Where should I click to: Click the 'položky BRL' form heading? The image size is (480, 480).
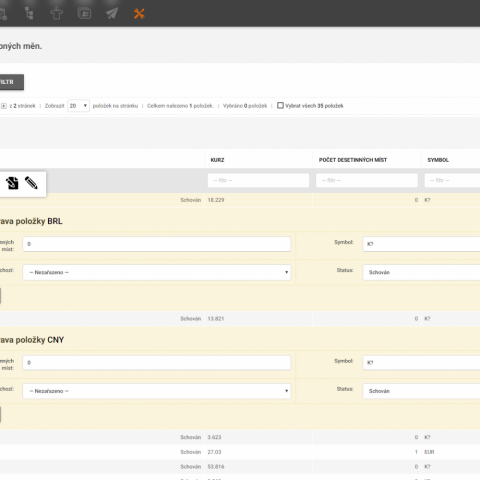(39, 221)
